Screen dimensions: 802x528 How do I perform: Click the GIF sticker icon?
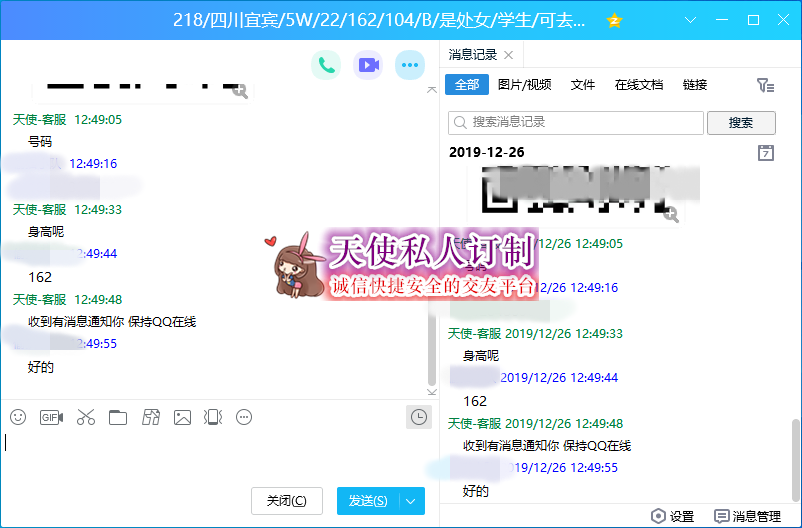coord(51,417)
